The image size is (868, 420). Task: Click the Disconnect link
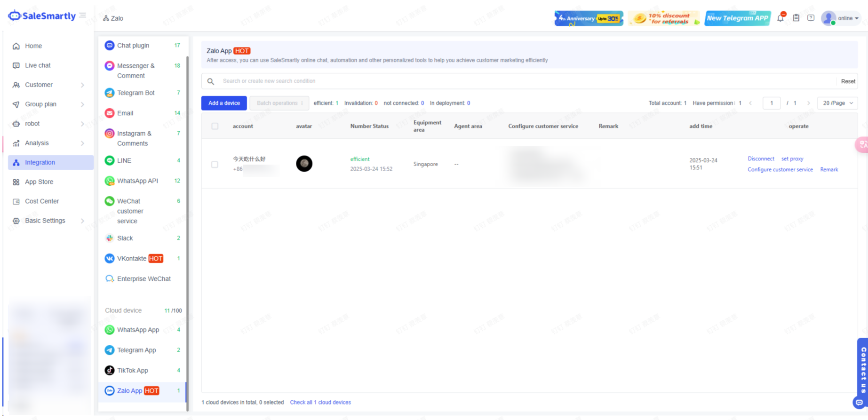click(761, 159)
